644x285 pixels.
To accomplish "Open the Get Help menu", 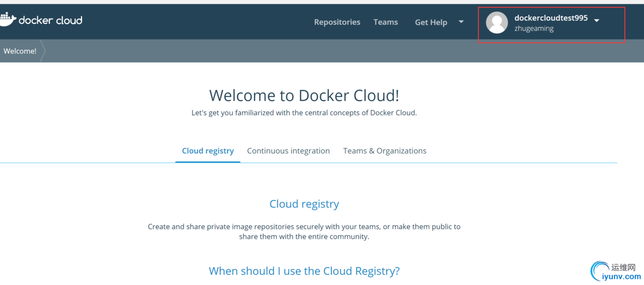I will [x=431, y=22].
